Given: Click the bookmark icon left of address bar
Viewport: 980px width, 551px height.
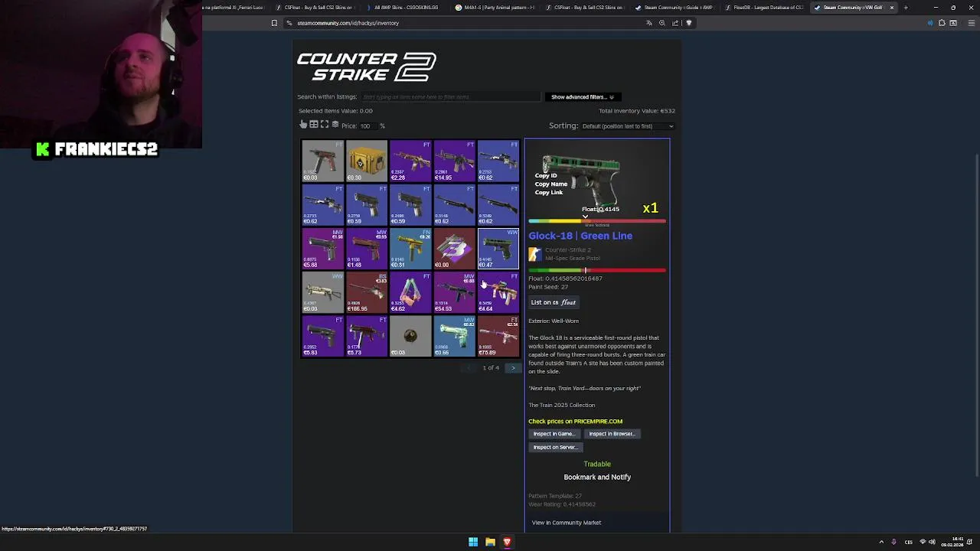Looking at the screenshot, I should point(274,23).
